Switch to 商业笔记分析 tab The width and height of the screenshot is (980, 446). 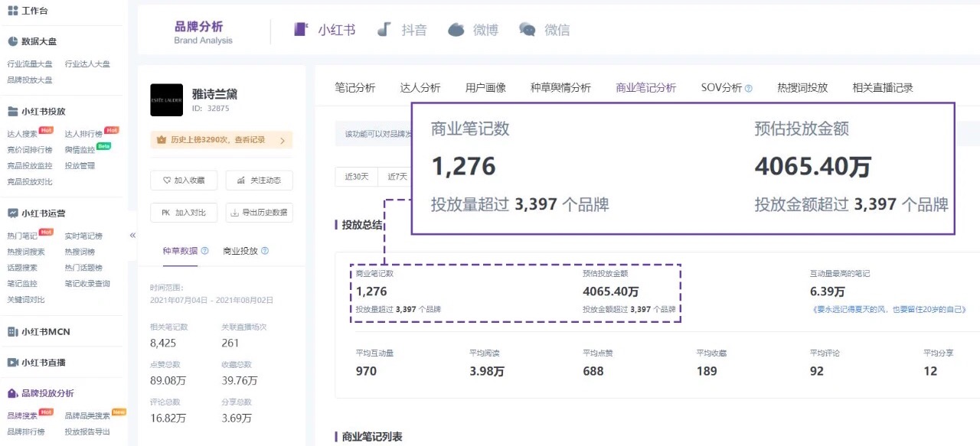tap(646, 88)
